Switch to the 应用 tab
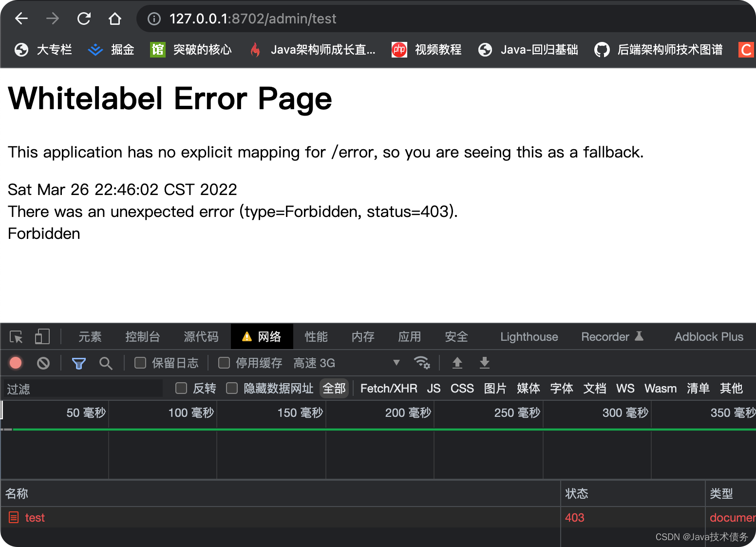756x547 pixels. [410, 337]
